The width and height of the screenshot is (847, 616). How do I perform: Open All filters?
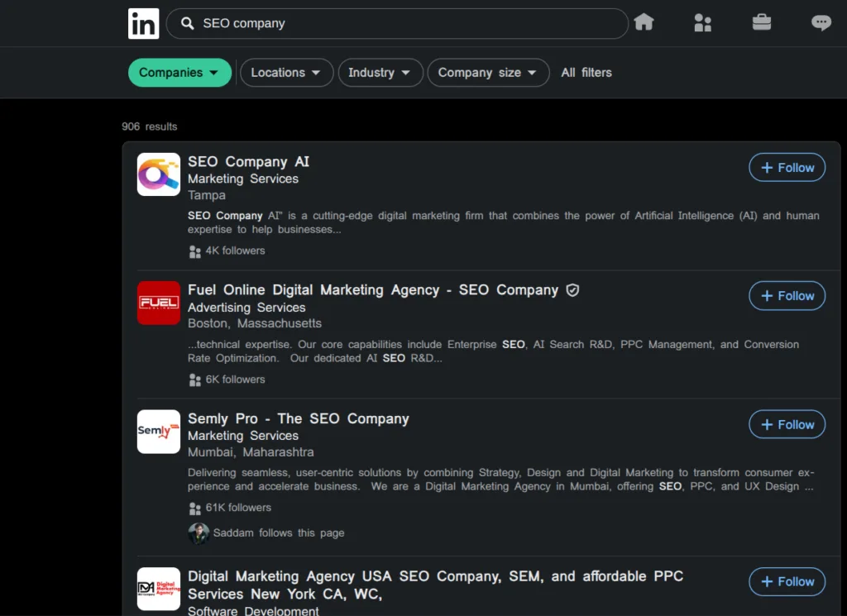point(586,72)
